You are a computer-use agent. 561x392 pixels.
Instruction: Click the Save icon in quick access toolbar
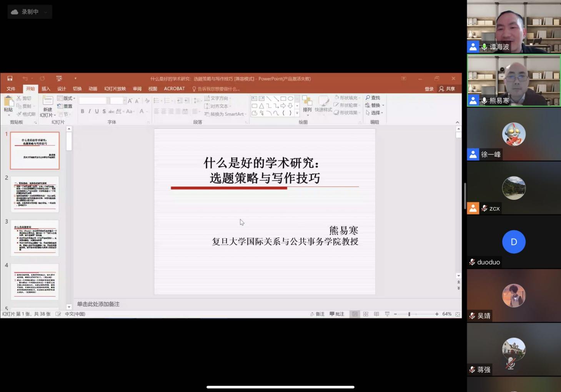(10, 78)
